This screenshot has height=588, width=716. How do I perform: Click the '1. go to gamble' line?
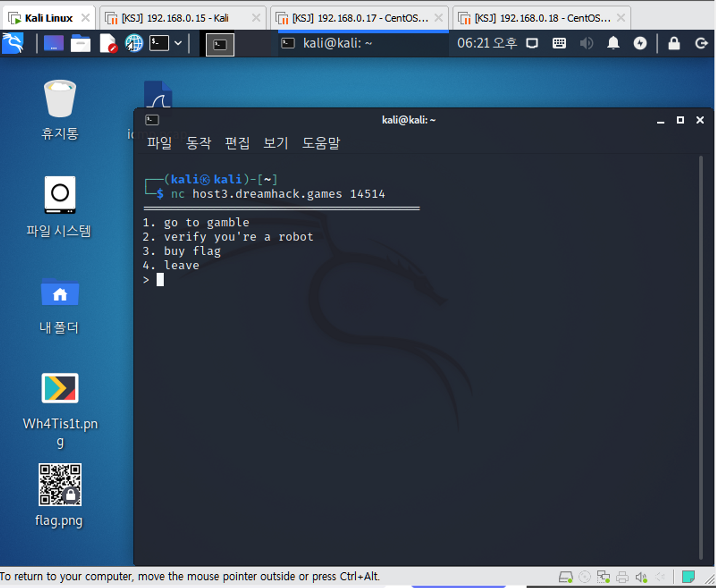point(196,222)
